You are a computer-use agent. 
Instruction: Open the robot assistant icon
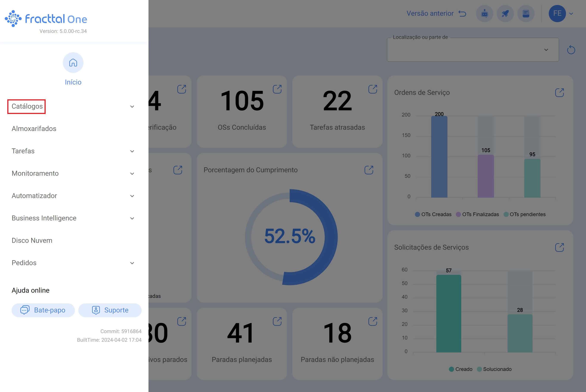(484, 14)
